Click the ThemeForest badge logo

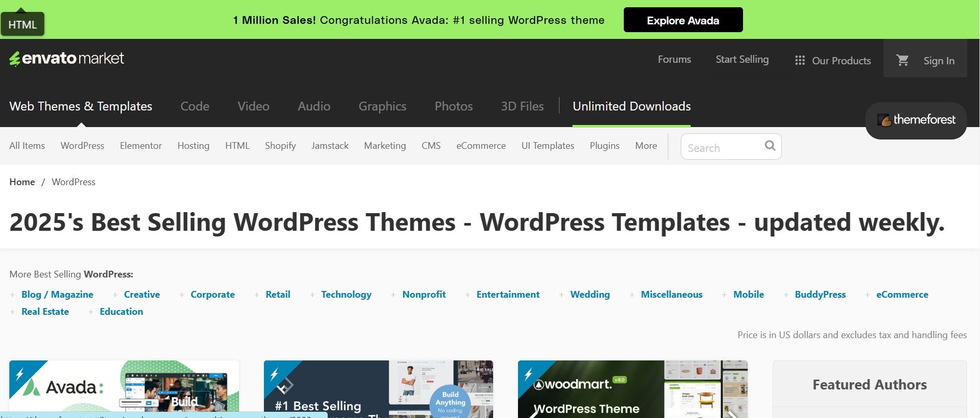pyautogui.click(x=916, y=120)
